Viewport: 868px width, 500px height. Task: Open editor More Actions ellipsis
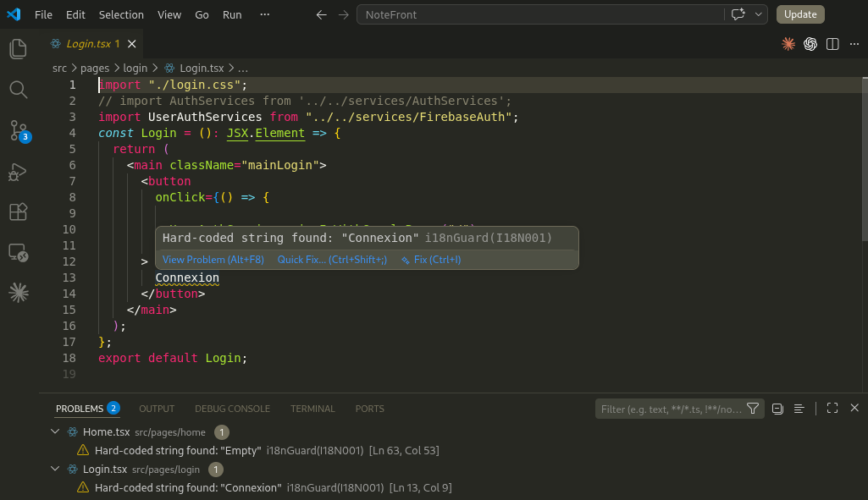click(x=854, y=44)
